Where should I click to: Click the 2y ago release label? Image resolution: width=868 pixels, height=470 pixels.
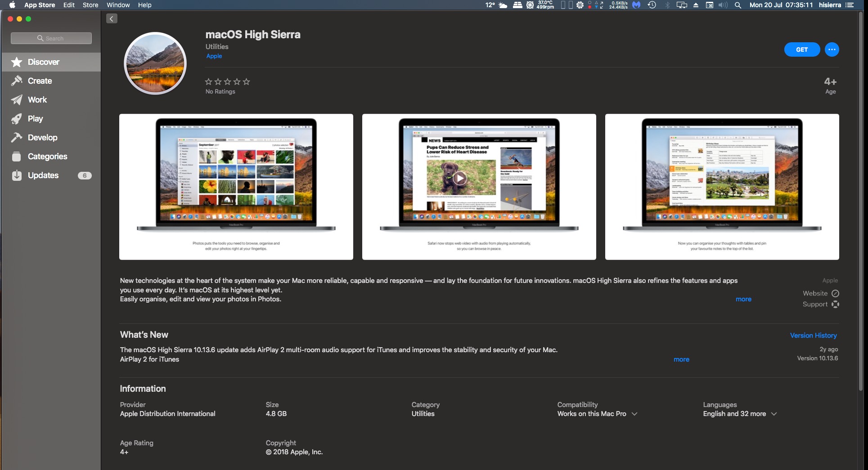tap(829, 349)
